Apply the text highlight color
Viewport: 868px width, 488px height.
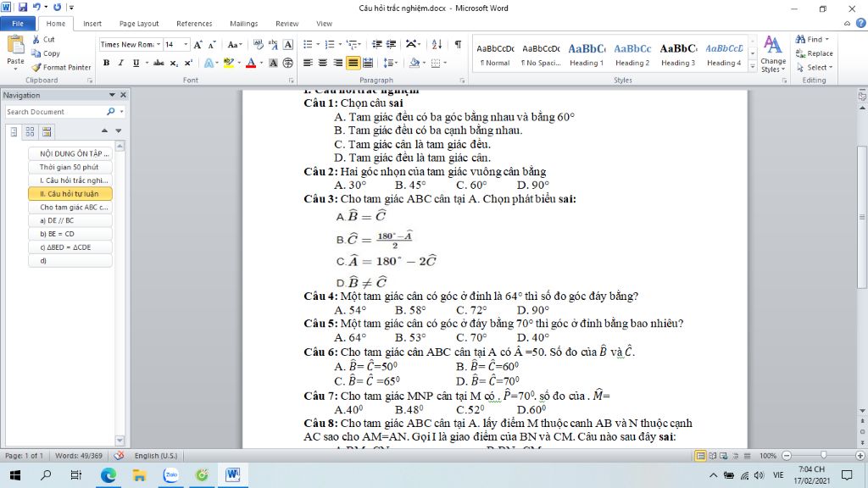click(x=228, y=63)
